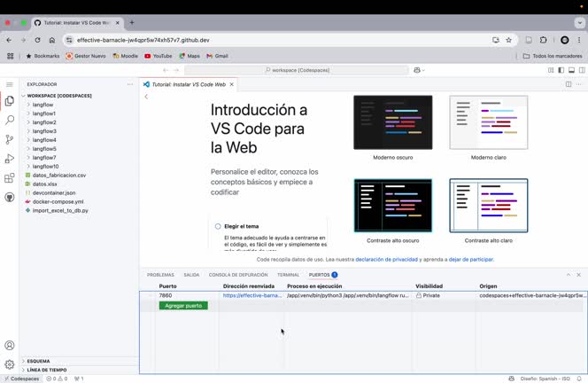Open Run and Debug view icon

click(x=10, y=159)
